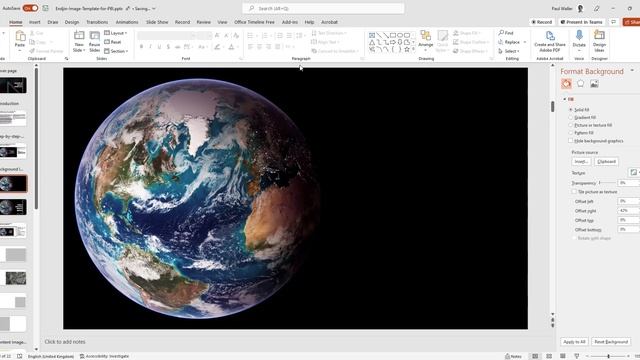Click the Record button top right
Screen dimensions: 640x360
pyautogui.click(x=542, y=22)
